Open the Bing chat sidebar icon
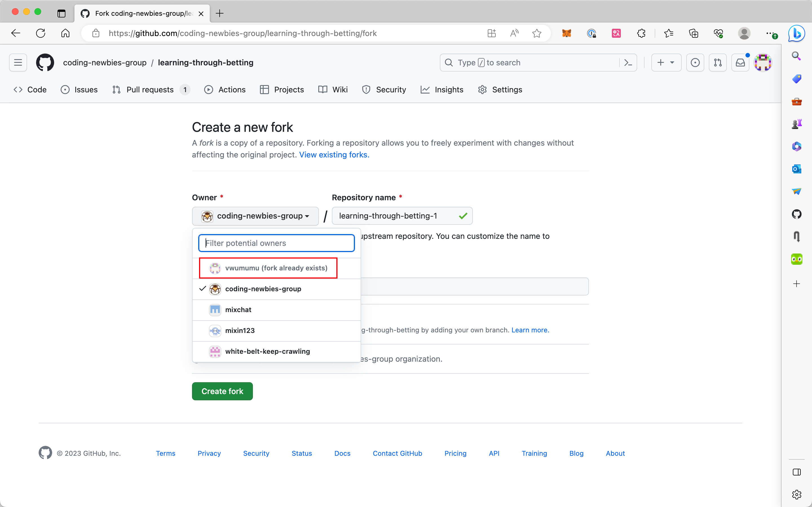Viewport: 812px width, 507px height. 796,33
